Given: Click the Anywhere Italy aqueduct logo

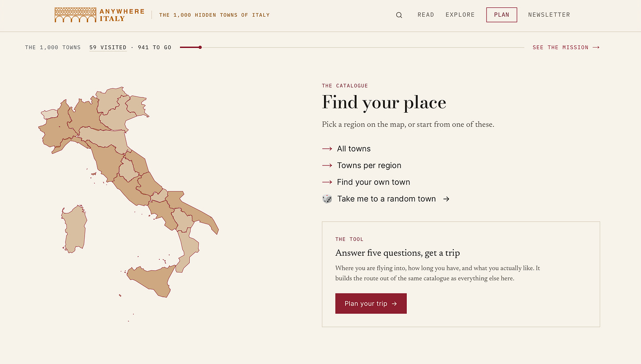Looking at the screenshot, I should click(75, 15).
